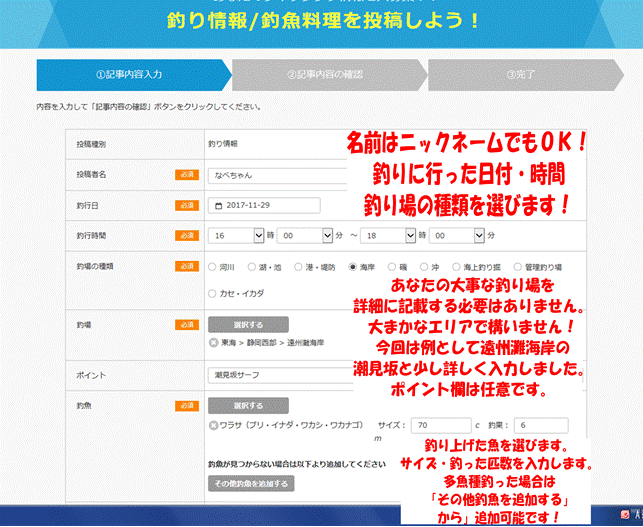Viewport: 643px width, 527px height.
Task: Click the red tray icon in taskbar
Action: [625, 514]
